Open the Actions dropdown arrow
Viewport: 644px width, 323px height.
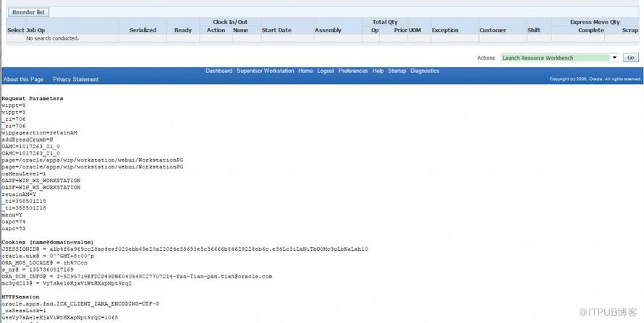(615, 58)
